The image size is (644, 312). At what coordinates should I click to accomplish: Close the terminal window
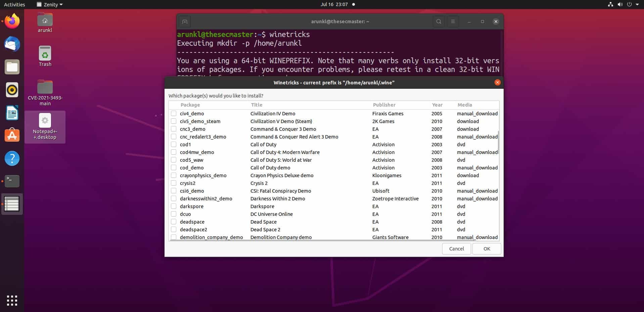coord(496,22)
